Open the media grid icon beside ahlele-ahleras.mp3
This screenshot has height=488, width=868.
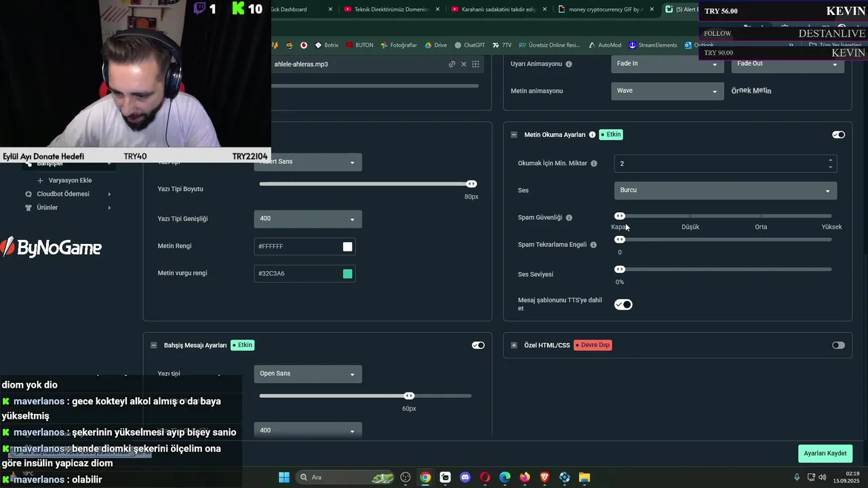476,64
